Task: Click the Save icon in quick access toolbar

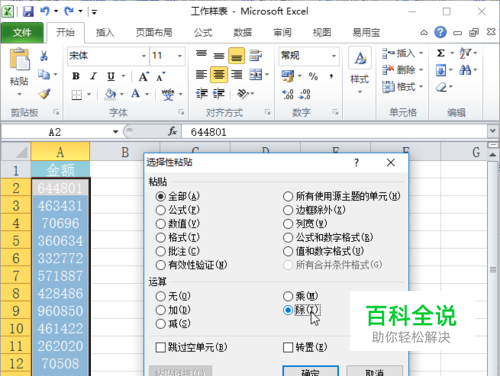Action: coord(28,12)
